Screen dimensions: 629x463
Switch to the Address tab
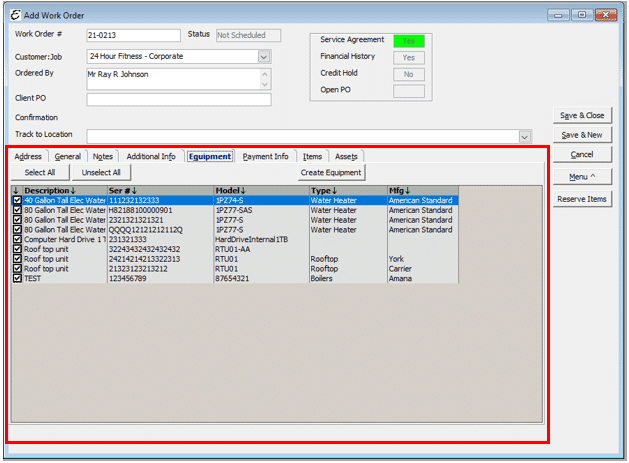tap(28, 156)
